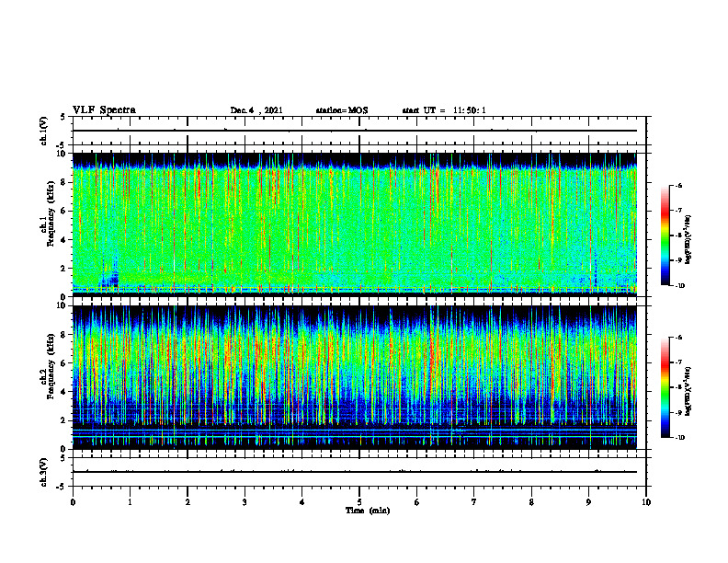Click the ch.3 voltage waveform strip
Viewport: 728px width, 563px height.
click(x=355, y=472)
